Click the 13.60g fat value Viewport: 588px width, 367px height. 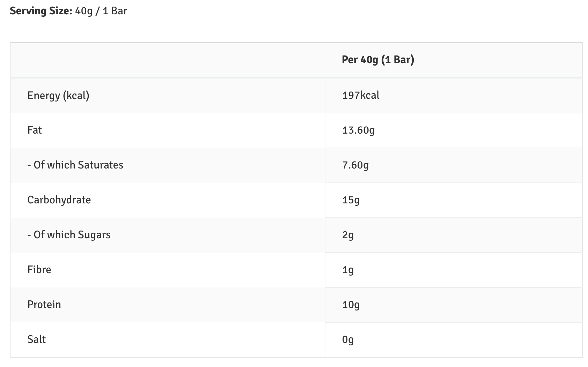(358, 130)
